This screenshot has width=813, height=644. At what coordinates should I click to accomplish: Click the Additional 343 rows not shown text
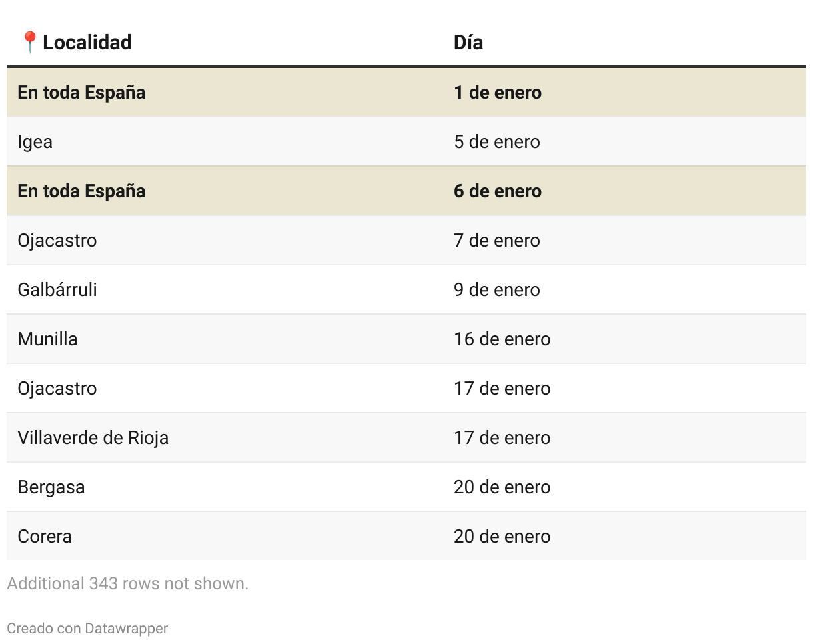tap(127, 583)
